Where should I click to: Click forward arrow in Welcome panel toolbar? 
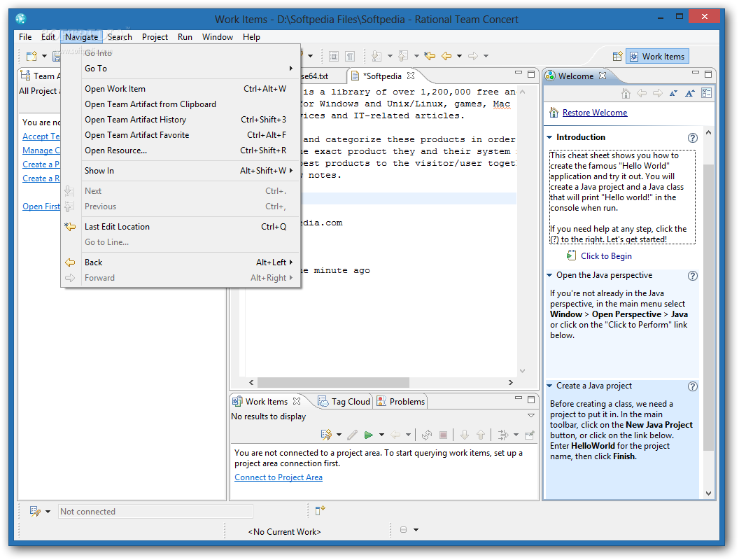(658, 93)
